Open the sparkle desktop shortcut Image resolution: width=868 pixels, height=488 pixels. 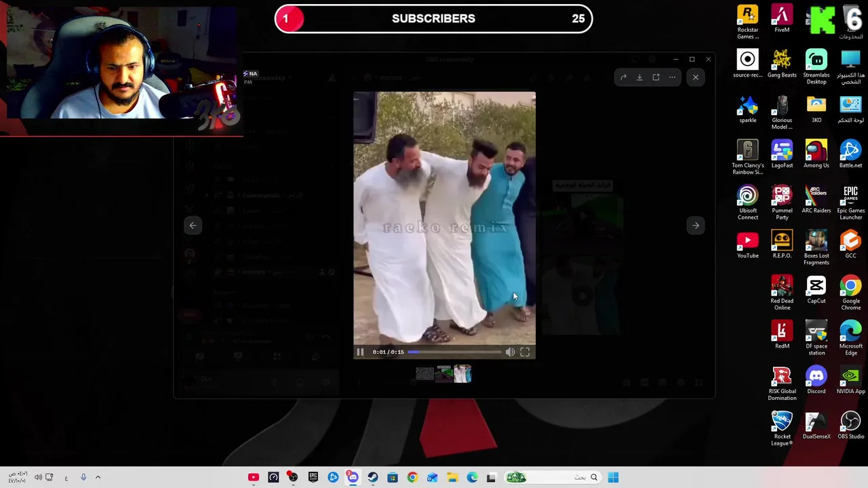coord(748,109)
